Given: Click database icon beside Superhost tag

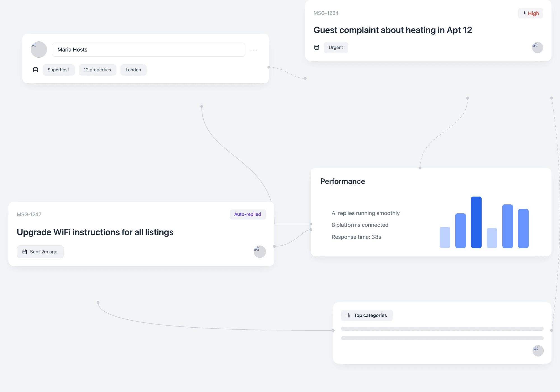Looking at the screenshot, I should [36, 70].
